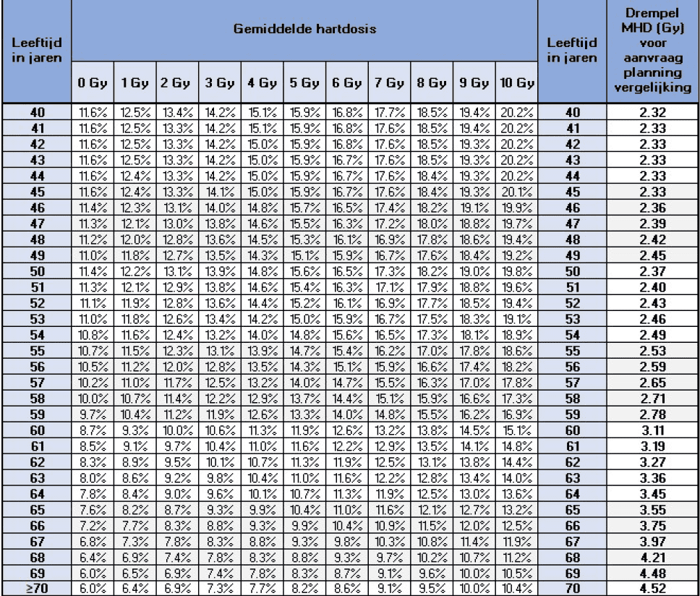Select the '2 Gy' column header
700x596 pixels.
177,83
